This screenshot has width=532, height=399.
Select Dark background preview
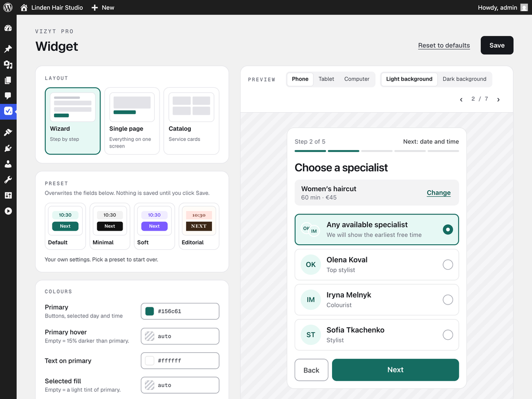click(464, 79)
